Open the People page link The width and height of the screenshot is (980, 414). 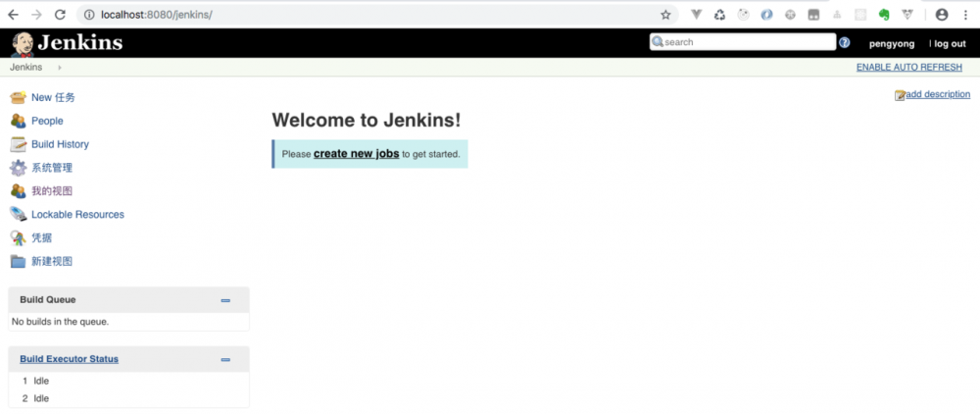(47, 121)
